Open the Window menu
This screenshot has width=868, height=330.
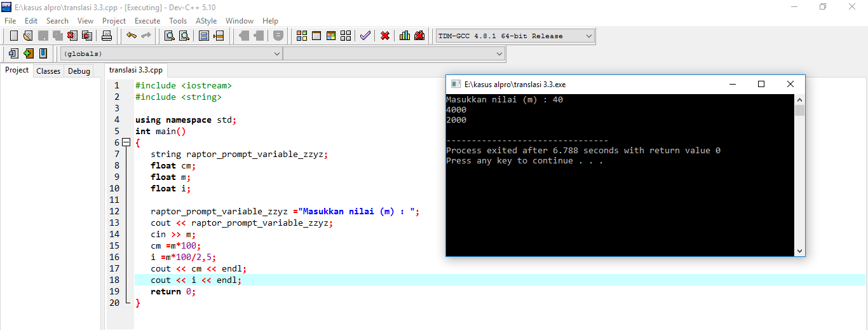[x=240, y=21]
